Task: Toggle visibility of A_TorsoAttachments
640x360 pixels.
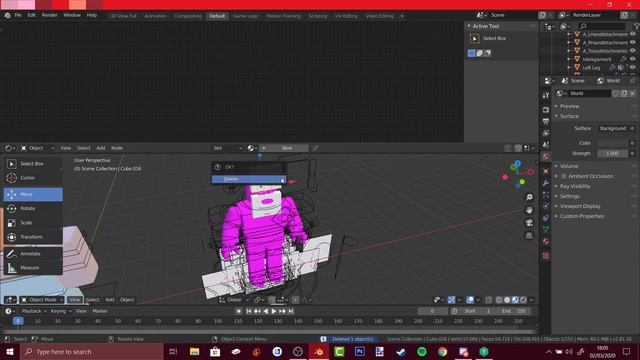Action: 633,51
